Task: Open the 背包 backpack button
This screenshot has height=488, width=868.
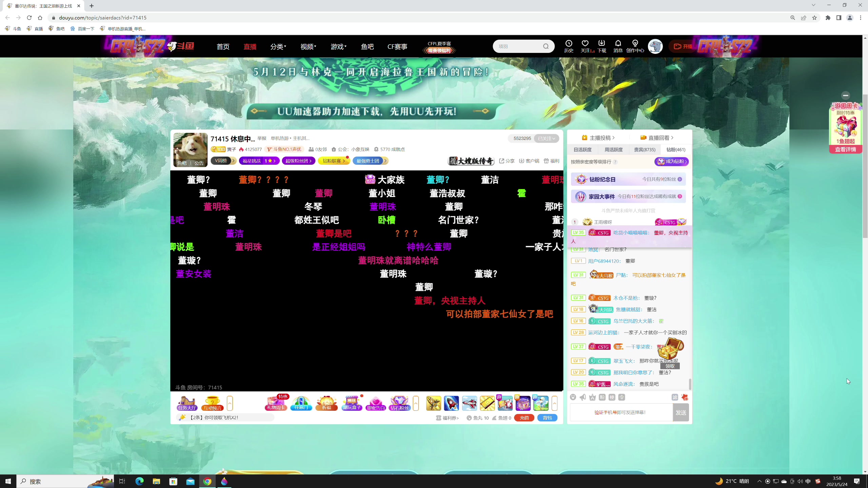Action: [547, 418]
